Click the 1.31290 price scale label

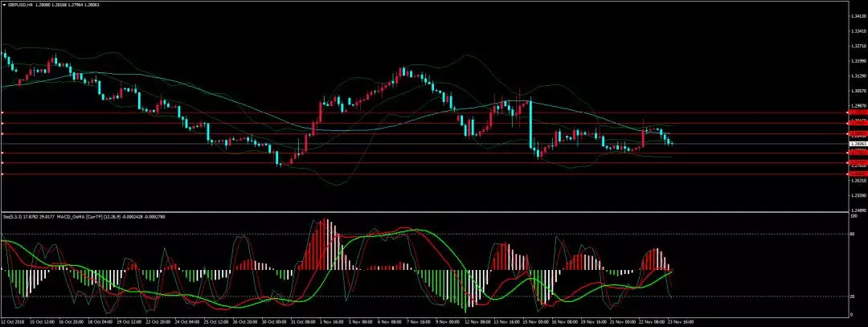point(857,76)
